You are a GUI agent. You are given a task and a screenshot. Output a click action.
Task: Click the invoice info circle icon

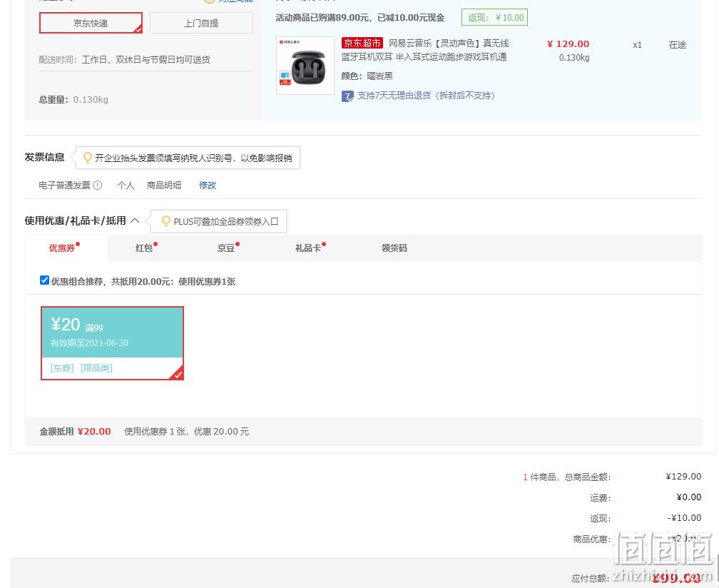[x=97, y=186]
